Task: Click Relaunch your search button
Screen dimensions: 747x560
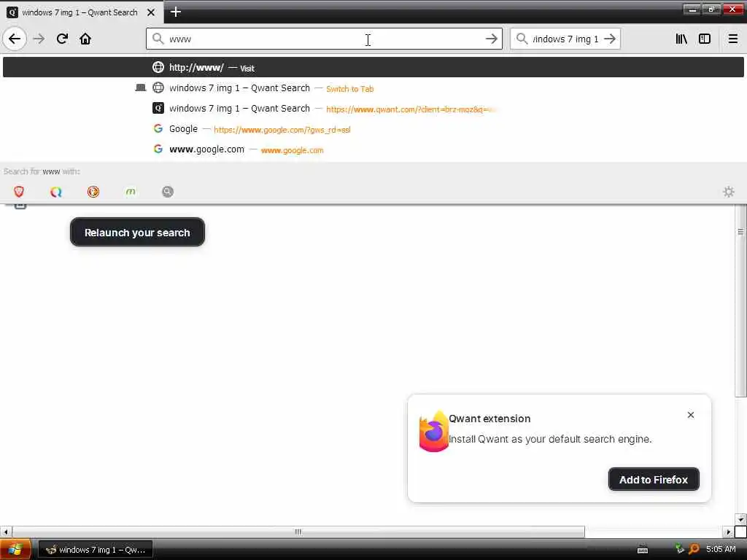Action: (137, 233)
